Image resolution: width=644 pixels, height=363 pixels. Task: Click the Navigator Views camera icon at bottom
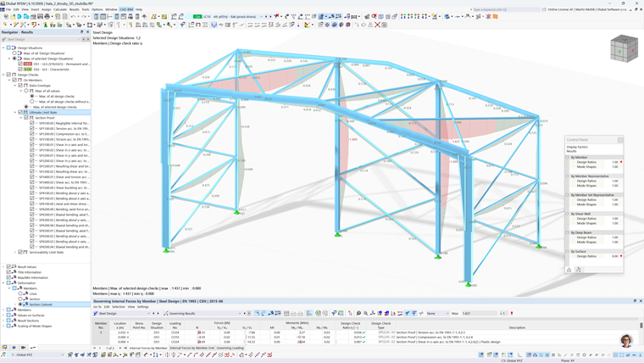24,348
